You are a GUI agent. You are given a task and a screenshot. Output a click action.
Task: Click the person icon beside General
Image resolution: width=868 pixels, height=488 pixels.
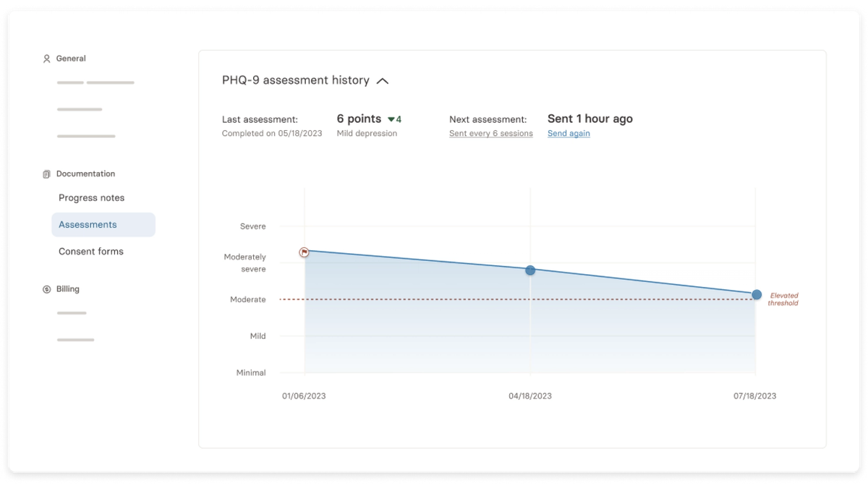click(x=46, y=59)
